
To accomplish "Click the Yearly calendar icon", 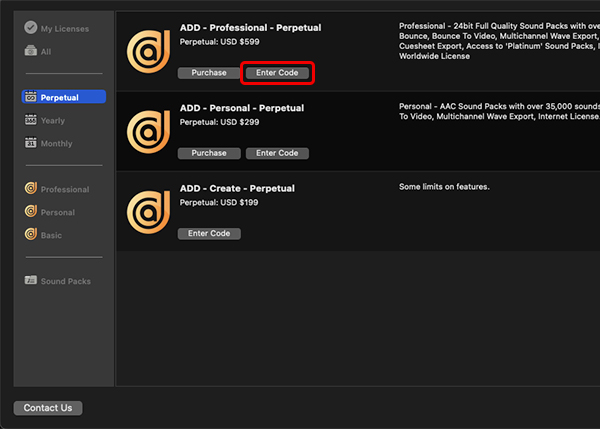I will point(31,120).
